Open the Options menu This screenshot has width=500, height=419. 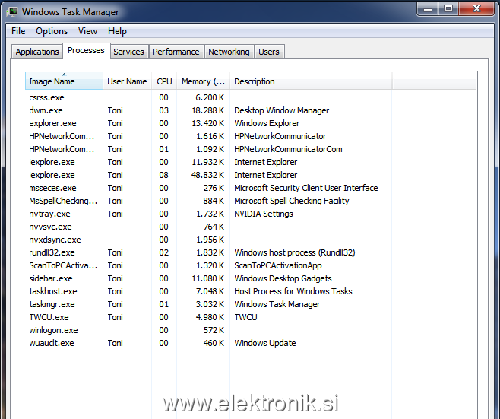click(51, 31)
